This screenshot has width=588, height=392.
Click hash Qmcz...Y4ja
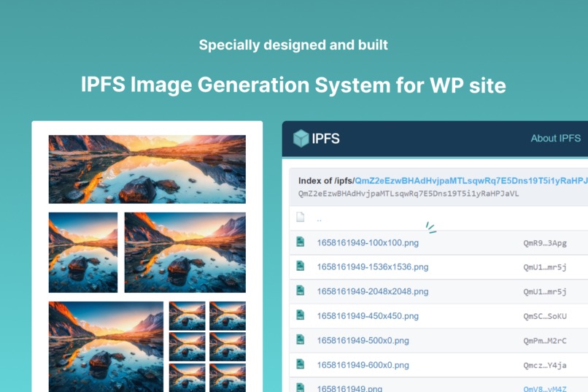pos(545,366)
